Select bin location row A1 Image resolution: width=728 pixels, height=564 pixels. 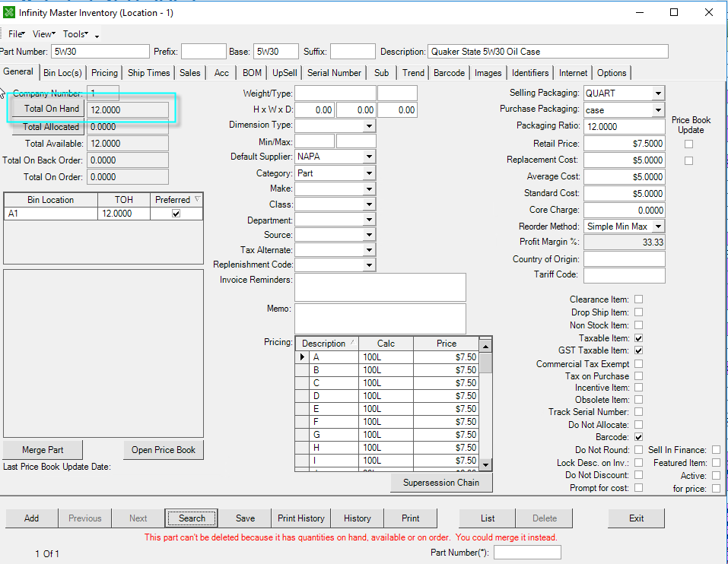(103, 214)
